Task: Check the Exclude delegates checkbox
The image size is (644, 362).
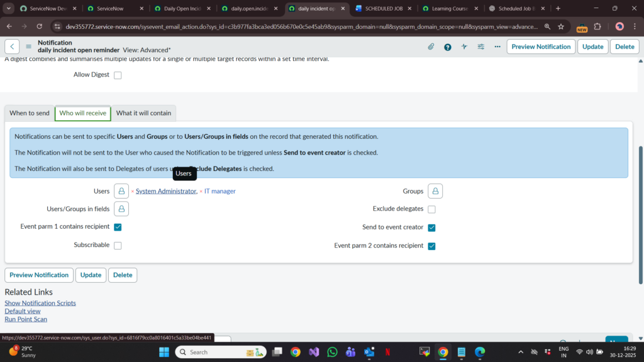Action: click(x=431, y=209)
